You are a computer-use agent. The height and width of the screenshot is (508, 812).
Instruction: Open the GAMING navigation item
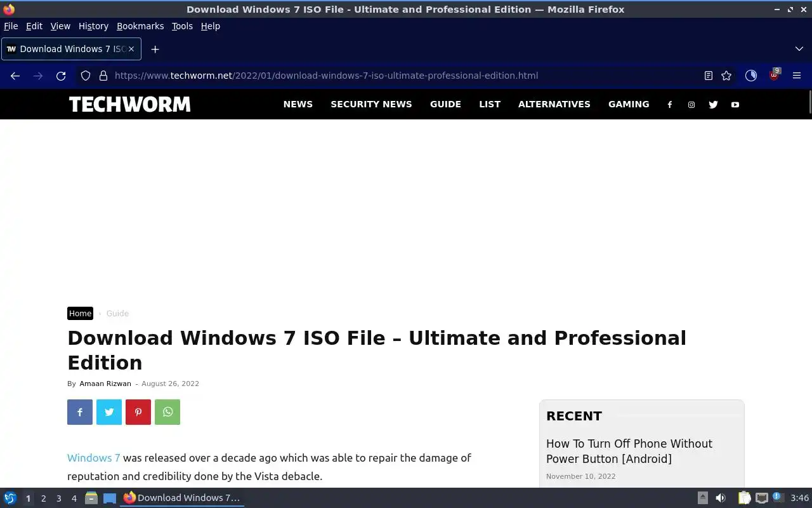[x=629, y=104]
